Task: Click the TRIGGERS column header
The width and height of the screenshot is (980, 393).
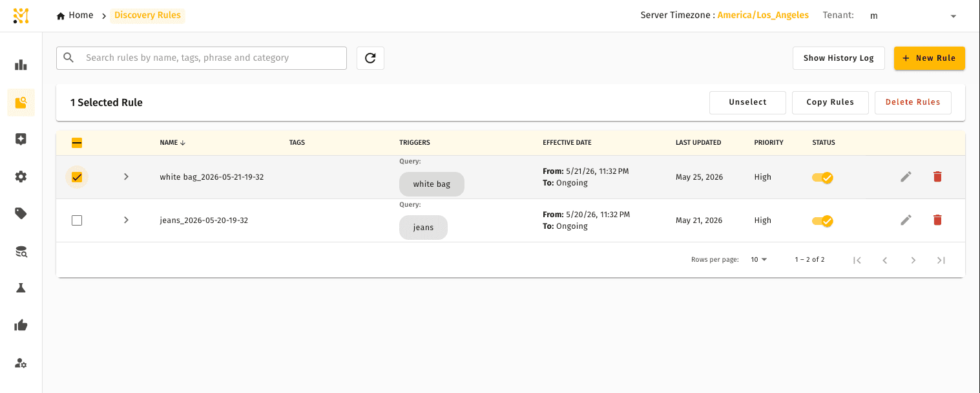Action: [414, 143]
